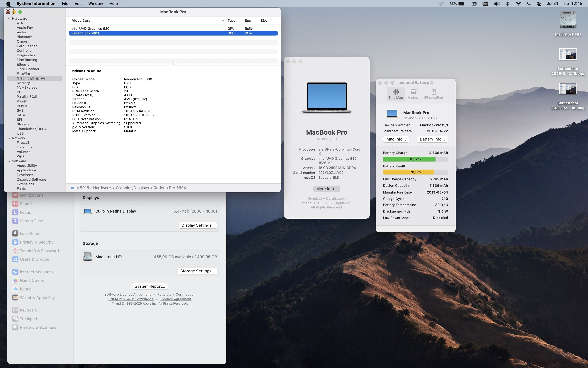Toggle Video Card column sort arrow

tap(223, 21)
